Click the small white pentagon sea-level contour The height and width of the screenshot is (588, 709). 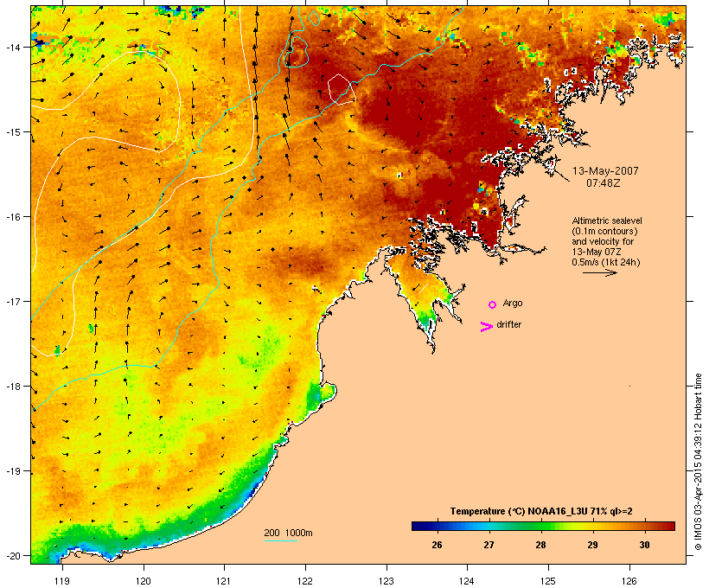(342, 90)
